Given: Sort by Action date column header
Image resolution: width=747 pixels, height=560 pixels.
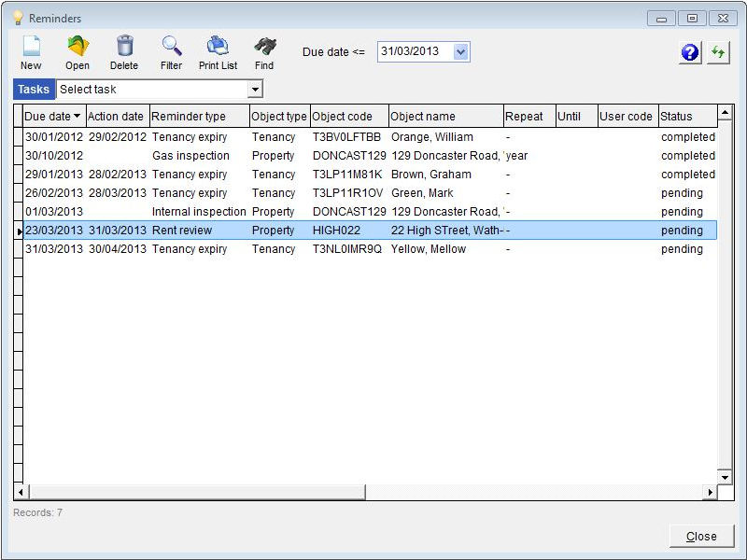Looking at the screenshot, I should [x=118, y=116].
